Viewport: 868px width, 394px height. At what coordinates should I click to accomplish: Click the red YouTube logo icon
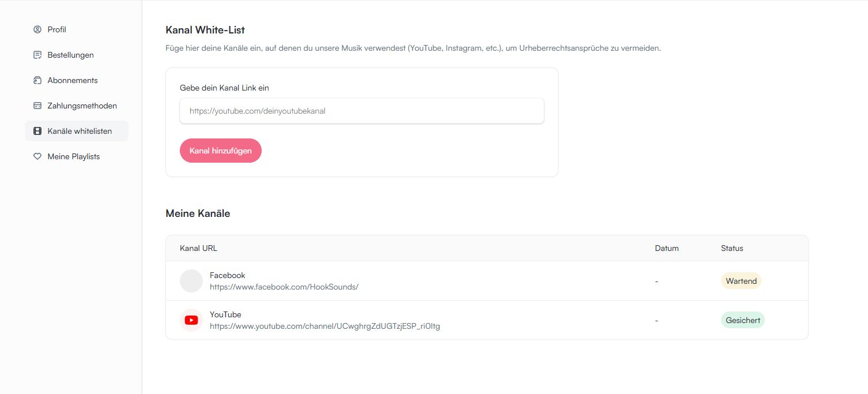coord(191,320)
